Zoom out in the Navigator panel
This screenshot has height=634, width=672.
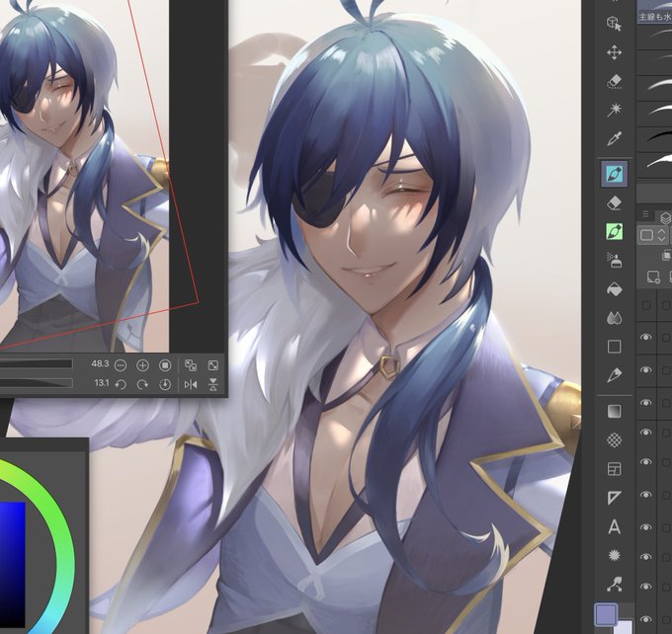[121, 365]
